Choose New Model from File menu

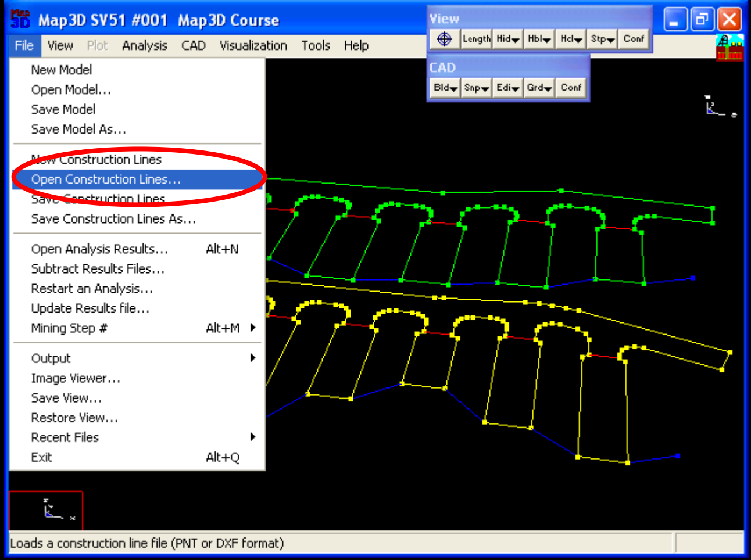coord(137,70)
